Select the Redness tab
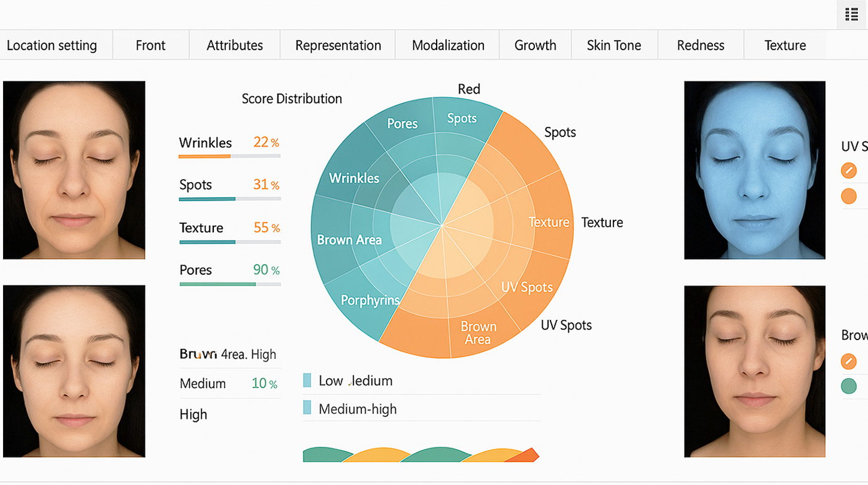The width and height of the screenshot is (868, 485). point(700,46)
